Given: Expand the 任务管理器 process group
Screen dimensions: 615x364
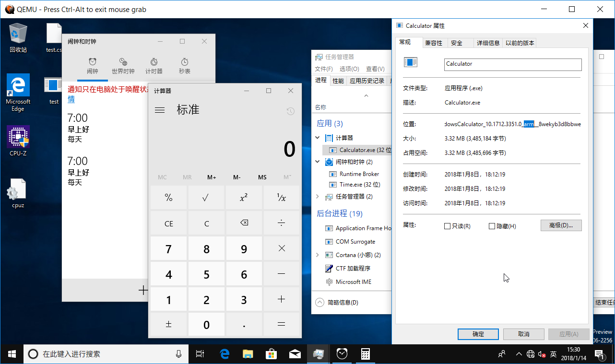Looking at the screenshot, I should [x=317, y=196].
